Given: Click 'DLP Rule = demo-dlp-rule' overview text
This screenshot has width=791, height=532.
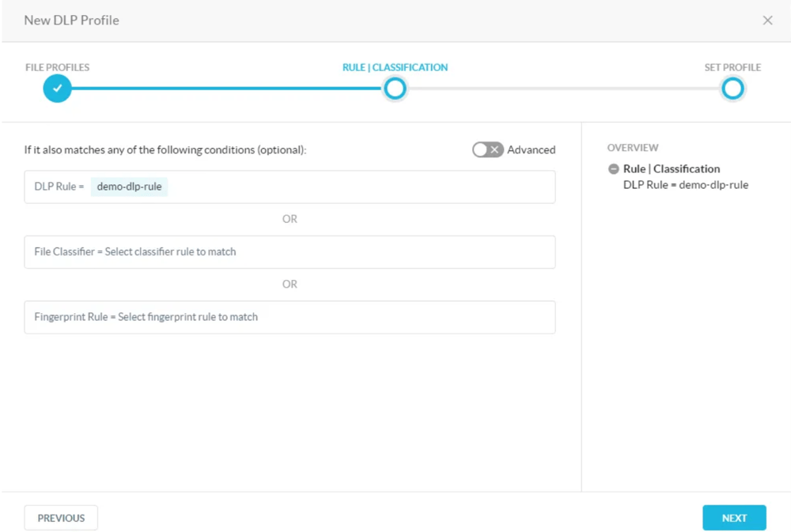Looking at the screenshot, I should [686, 185].
